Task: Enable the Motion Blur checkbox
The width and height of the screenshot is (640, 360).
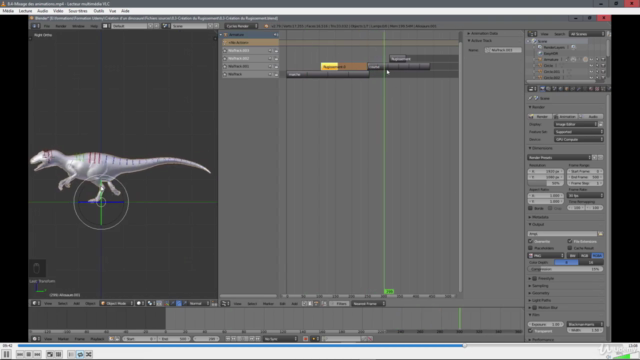Action: (x=535, y=308)
